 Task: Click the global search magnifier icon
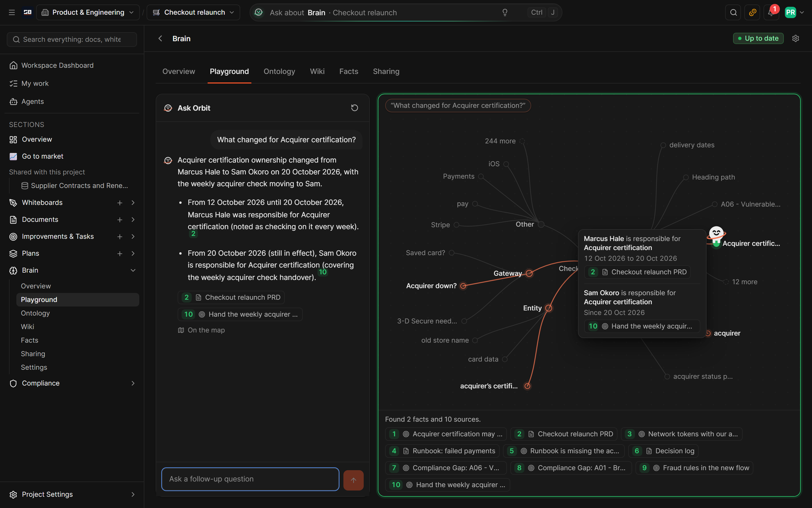pos(733,12)
